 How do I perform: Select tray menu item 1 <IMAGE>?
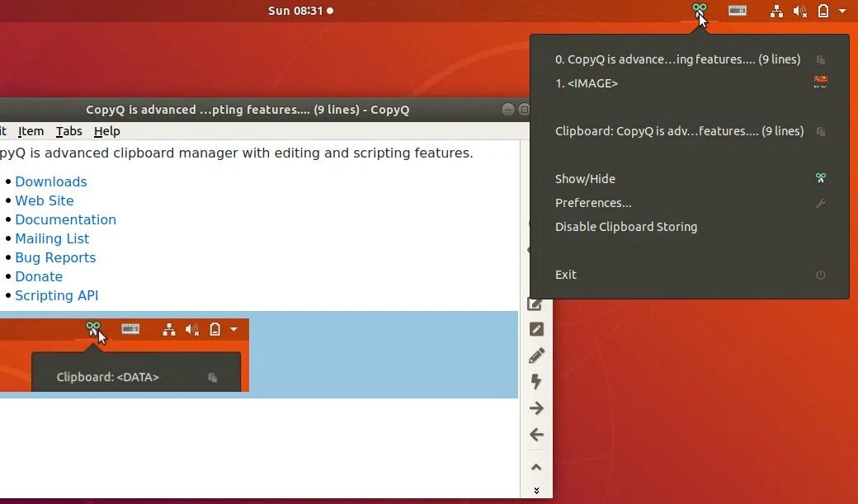coord(690,83)
